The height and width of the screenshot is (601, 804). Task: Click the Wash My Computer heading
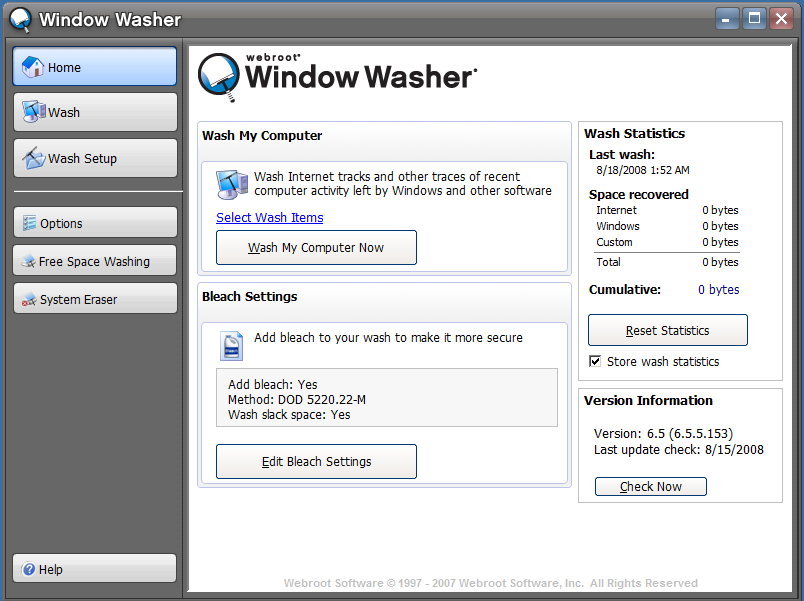(x=262, y=136)
